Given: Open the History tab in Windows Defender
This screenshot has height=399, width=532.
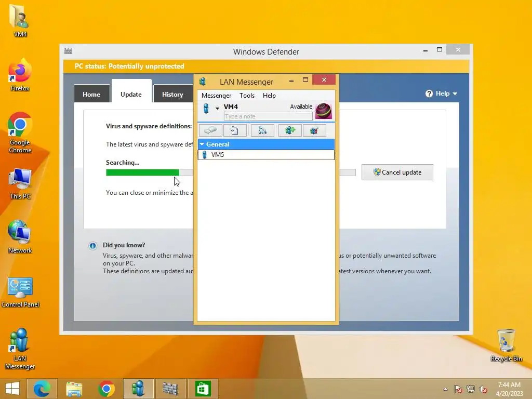Looking at the screenshot, I should coord(172,94).
